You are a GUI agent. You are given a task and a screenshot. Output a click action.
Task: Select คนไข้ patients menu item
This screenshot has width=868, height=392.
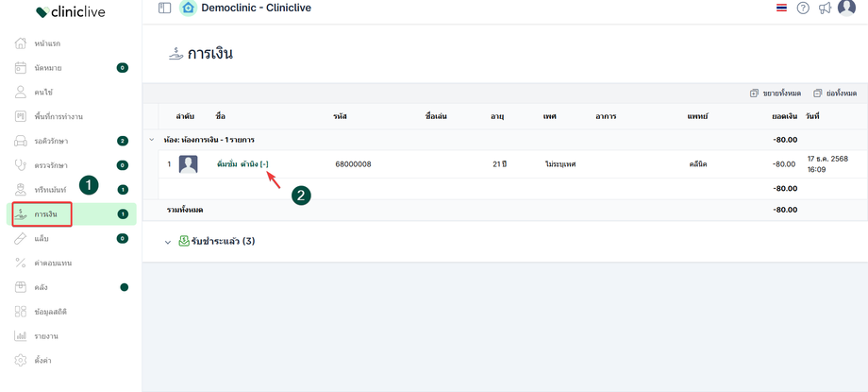[45, 93]
